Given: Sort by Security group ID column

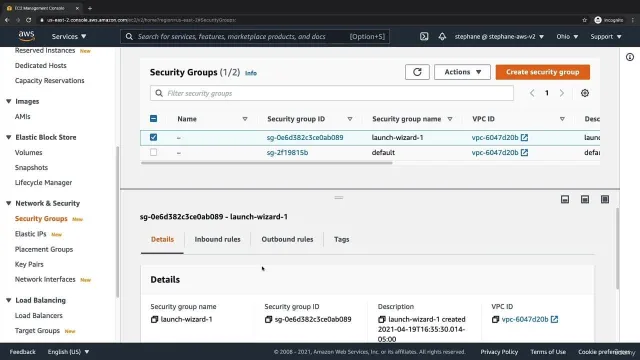Looking at the screenshot, I should point(350,119).
